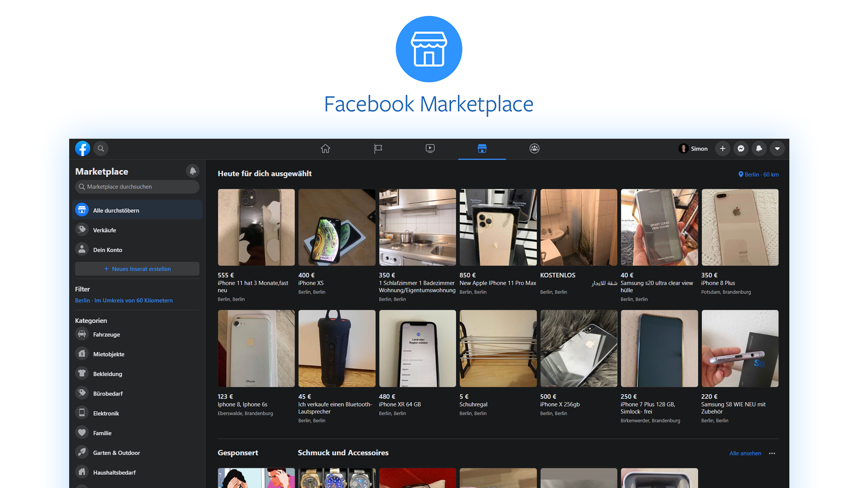Open Facebook home via the Home icon
Screen dimensions: 868x488
[x=325, y=148]
